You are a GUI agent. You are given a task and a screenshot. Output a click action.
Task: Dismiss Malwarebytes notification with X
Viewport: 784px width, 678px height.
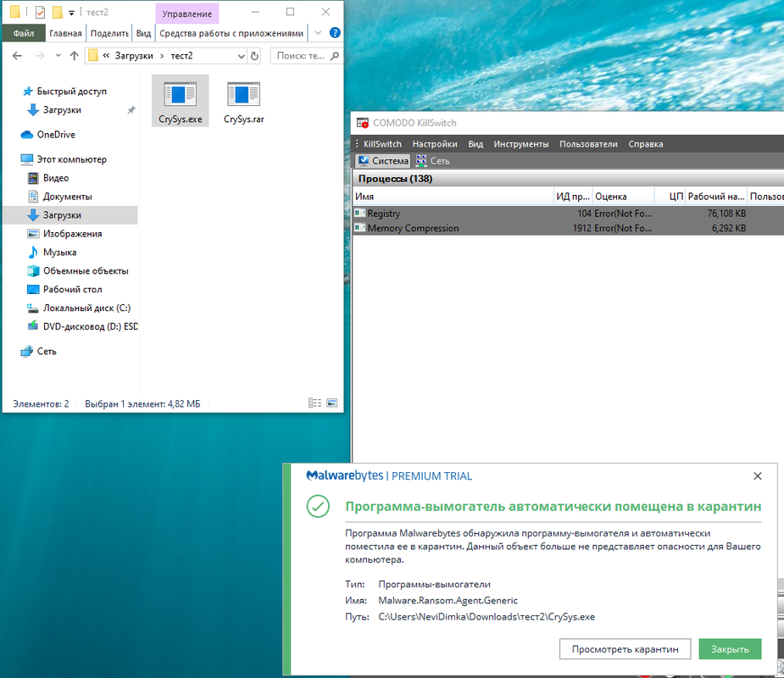[x=758, y=476]
